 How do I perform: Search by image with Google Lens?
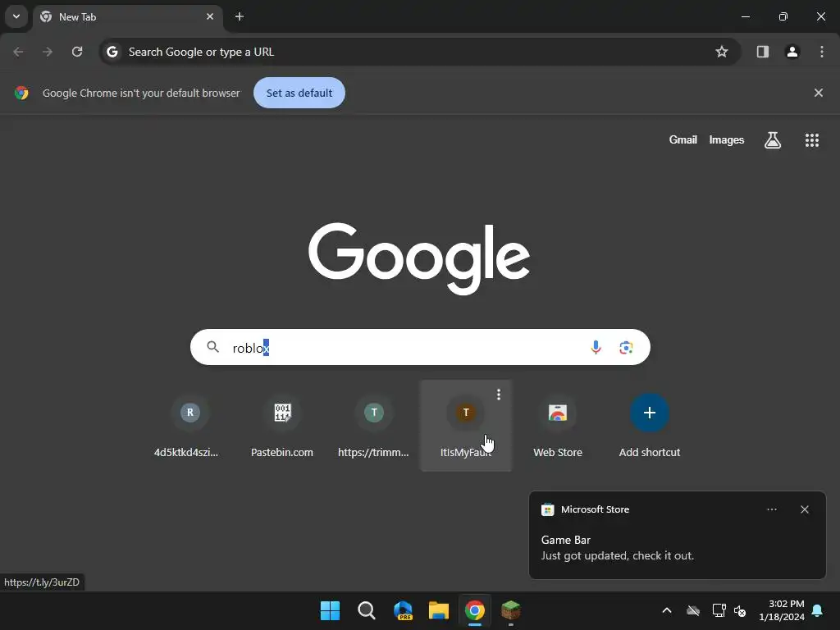pyautogui.click(x=626, y=348)
